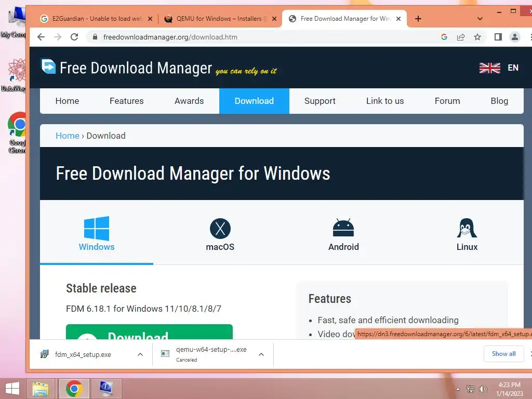
Task: Click the macOS platform label
Action: tap(220, 247)
